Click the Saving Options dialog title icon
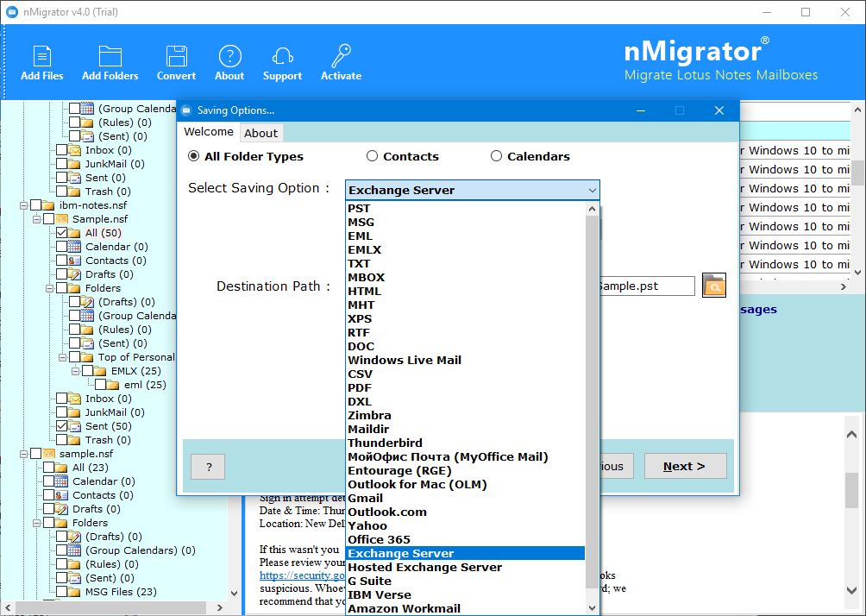This screenshot has width=866, height=616. [x=186, y=110]
